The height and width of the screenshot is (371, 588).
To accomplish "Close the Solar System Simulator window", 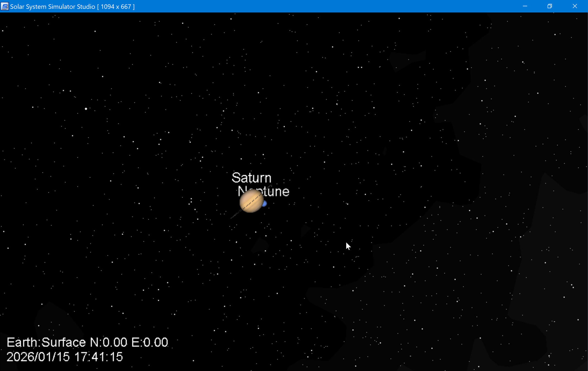I will tap(575, 6).
